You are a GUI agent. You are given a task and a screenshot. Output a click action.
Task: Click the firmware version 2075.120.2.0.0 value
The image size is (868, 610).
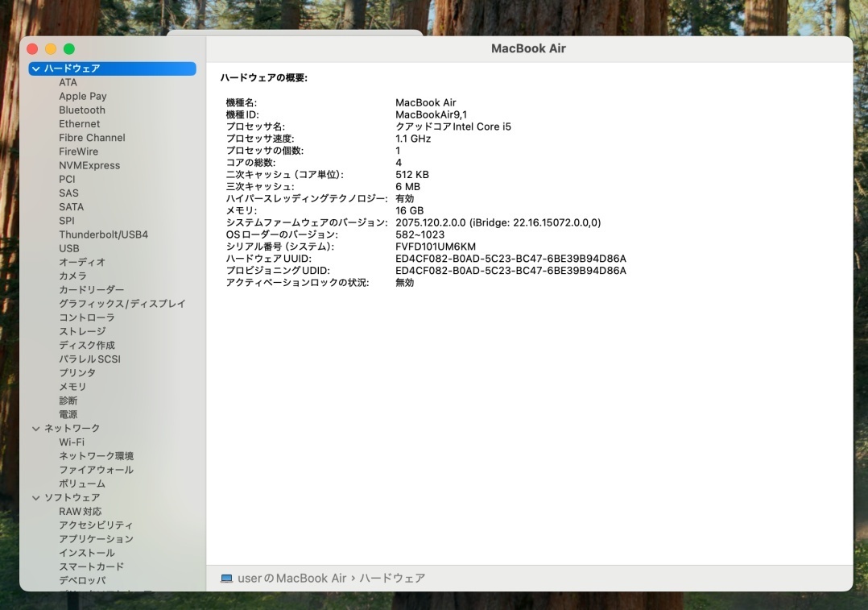[498, 222]
